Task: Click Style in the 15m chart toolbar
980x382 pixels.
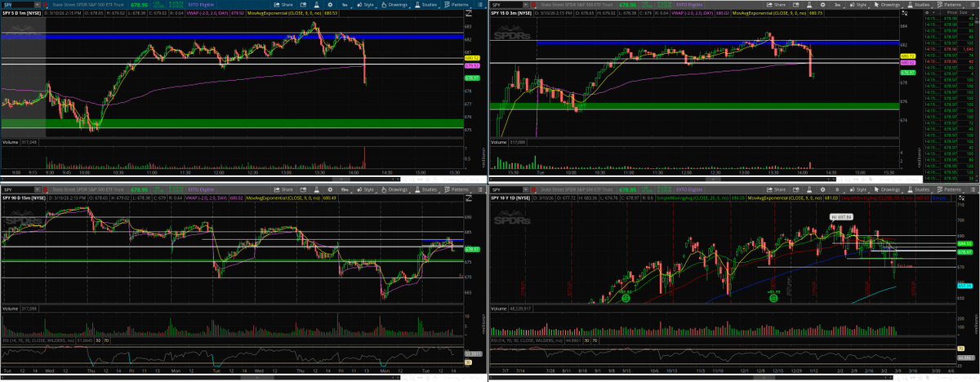Action: click(x=366, y=190)
